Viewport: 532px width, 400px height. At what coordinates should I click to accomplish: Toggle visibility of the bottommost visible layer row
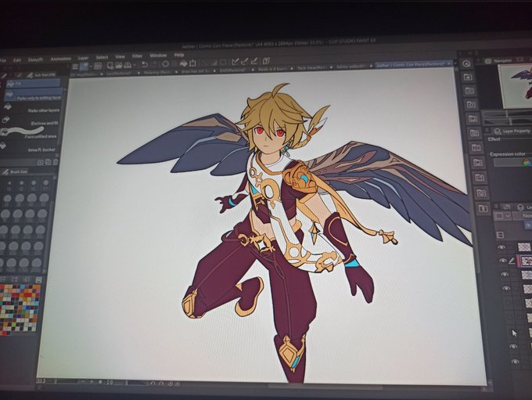pyautogui.click(x=516, y=362)
